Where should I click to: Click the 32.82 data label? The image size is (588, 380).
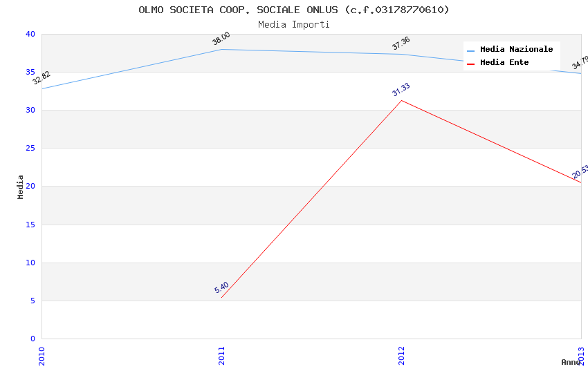pyautogui.click(x=42, y=78)
